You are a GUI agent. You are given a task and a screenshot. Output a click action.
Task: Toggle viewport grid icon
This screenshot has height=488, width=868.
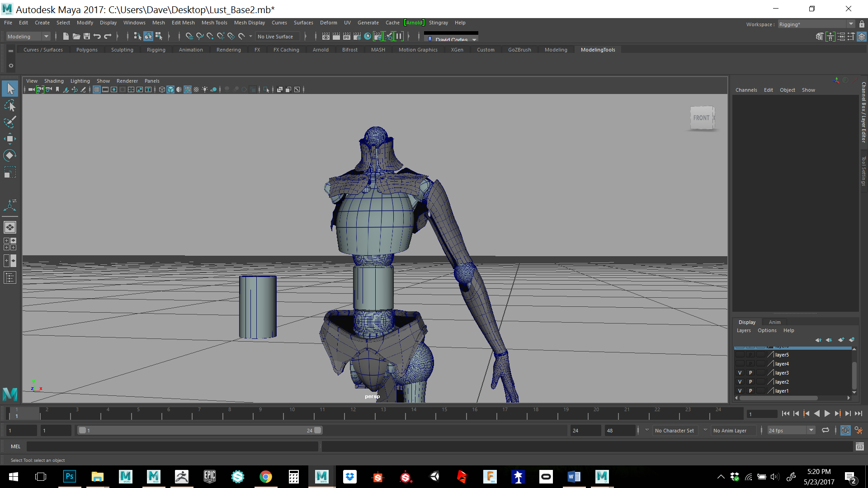click(97, 89)
